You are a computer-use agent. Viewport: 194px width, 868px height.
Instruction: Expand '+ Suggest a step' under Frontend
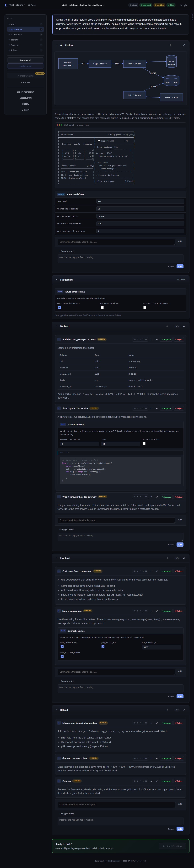tap(67, 681)
